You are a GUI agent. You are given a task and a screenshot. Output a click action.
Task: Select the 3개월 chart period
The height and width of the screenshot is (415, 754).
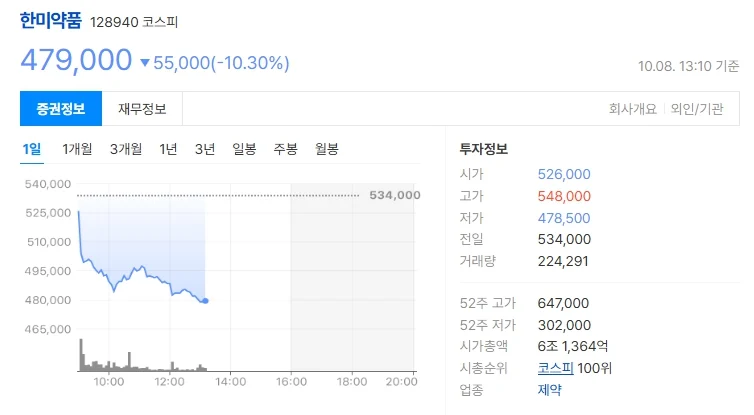[x=126, y=149]
